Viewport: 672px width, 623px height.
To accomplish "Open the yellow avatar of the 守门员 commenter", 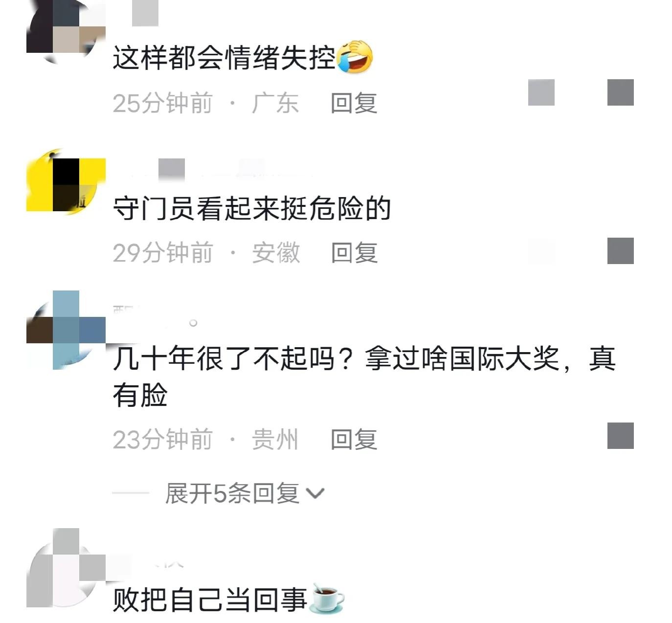I will coord(66,185).
